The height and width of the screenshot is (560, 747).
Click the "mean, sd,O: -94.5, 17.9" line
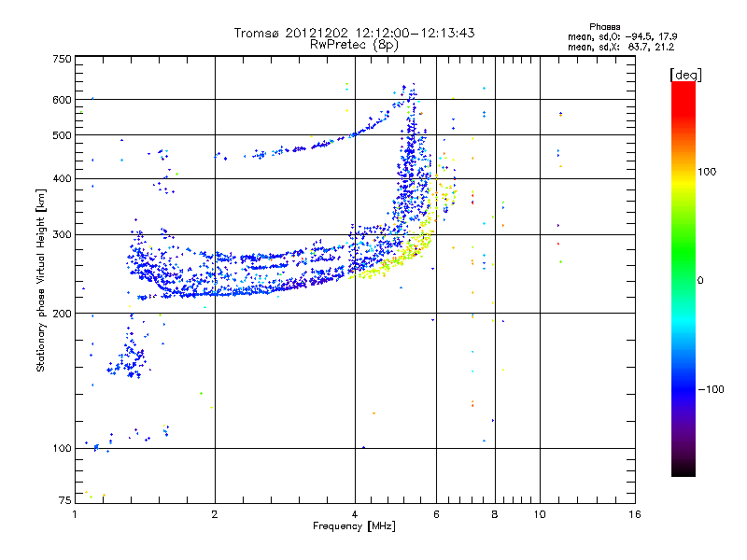click(x=622, y=36)
